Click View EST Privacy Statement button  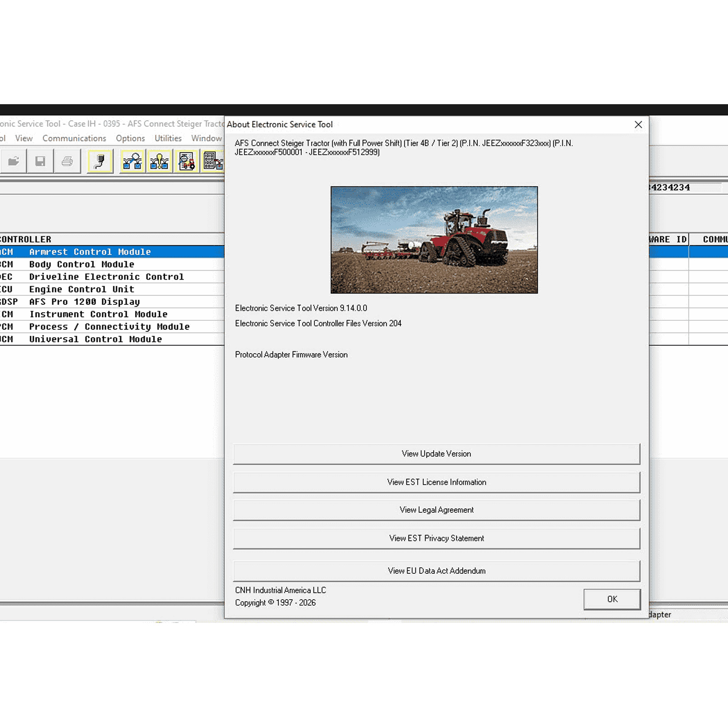[436, 538]
